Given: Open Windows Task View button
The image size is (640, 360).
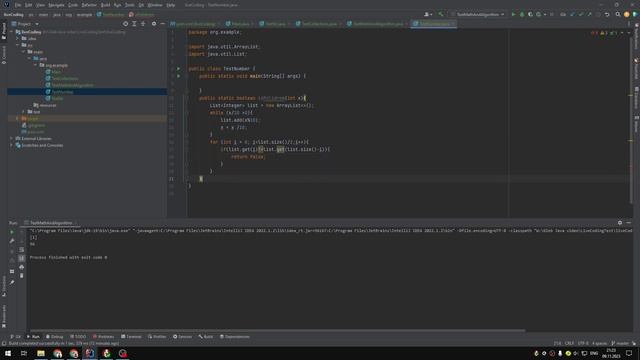Looking at the screenshot, I should click(x=24, y=353).
